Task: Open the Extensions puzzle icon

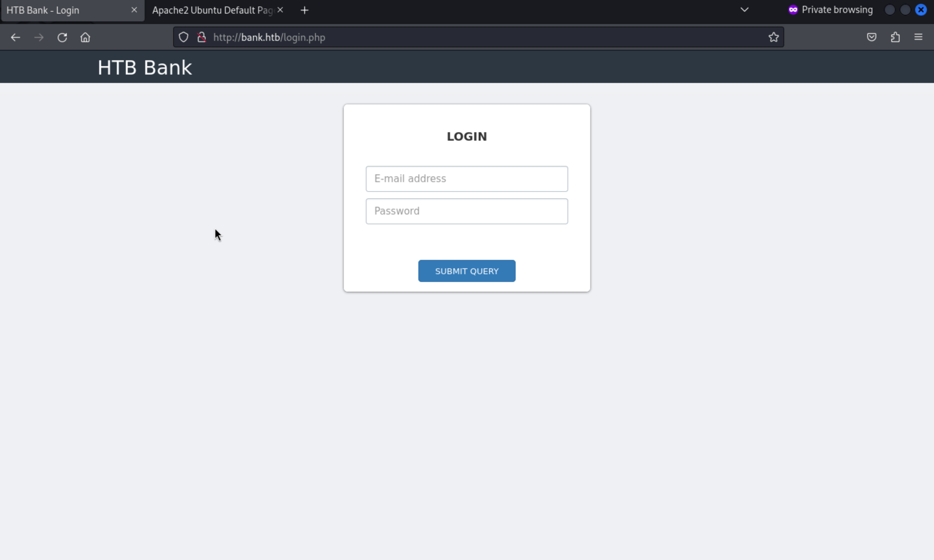Action: pyautogui.click(x=895, y=37)
